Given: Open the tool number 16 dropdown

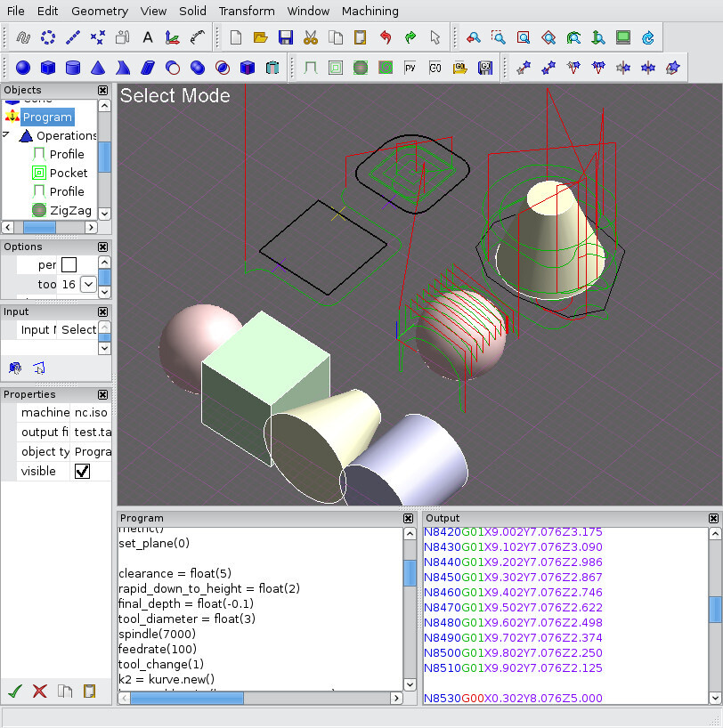Looking at the screenshot, I should click(88, 284).
